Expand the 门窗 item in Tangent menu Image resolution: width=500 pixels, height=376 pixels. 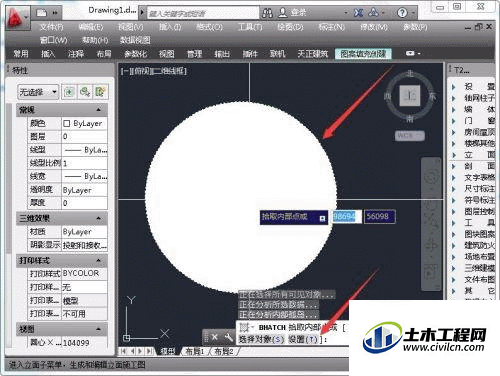(453, 121)
